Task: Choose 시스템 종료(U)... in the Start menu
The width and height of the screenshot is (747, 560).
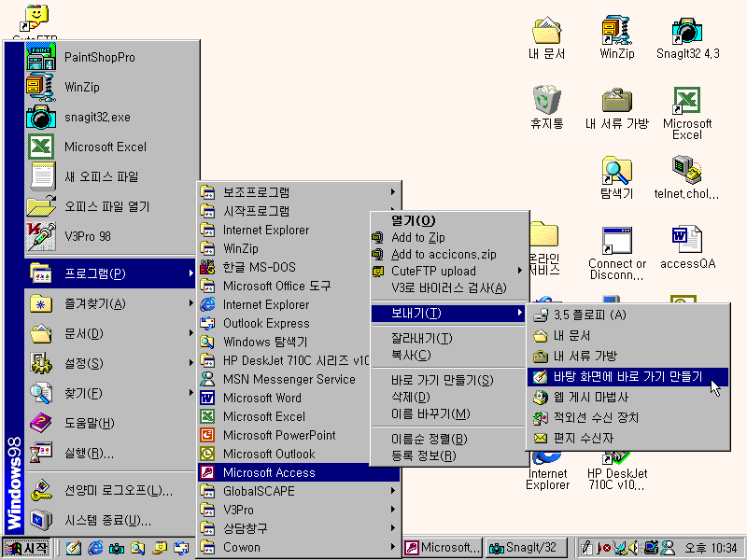Action: tap(111, 521)
